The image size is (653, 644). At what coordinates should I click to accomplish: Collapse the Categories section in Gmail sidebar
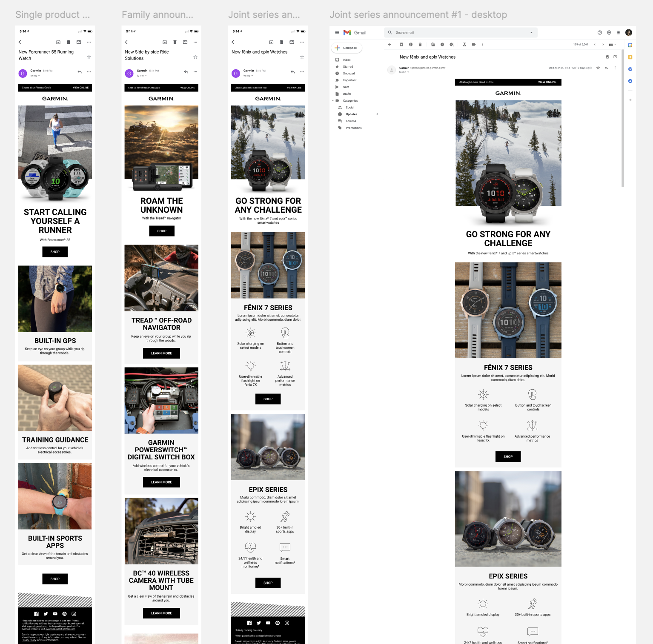333,100
